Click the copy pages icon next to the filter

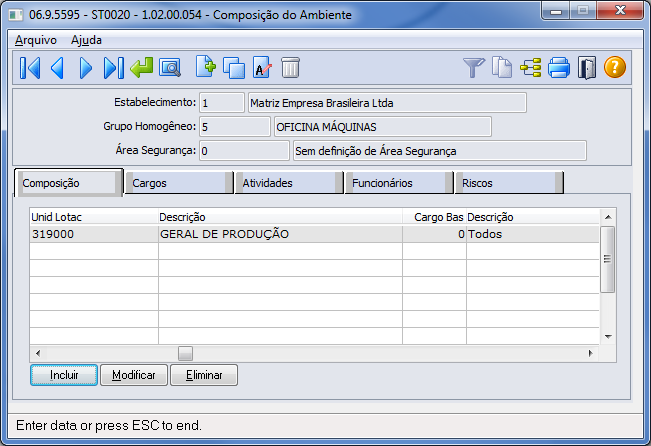[502, 68]
